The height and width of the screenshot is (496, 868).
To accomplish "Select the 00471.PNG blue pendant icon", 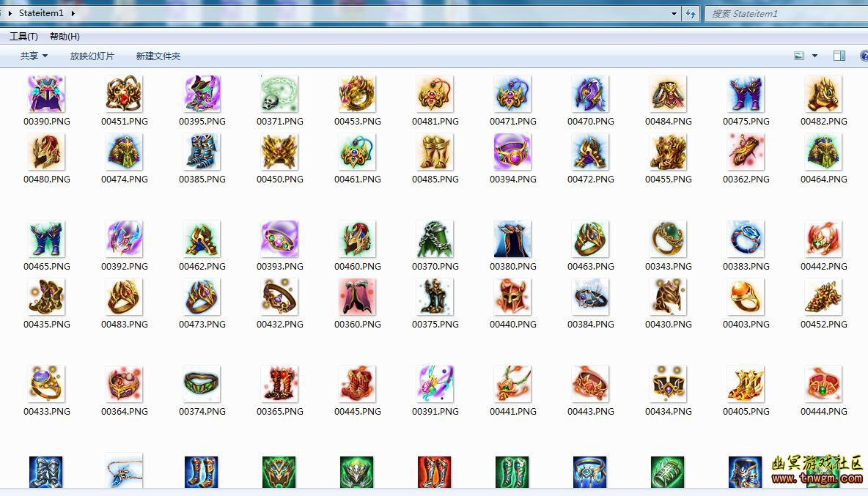I will (x=512, y=94).
